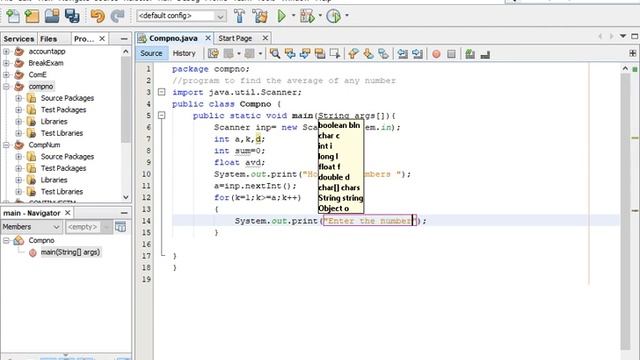Select the BreakExam project
Viewport: 640px width, 360px height.
46,63
